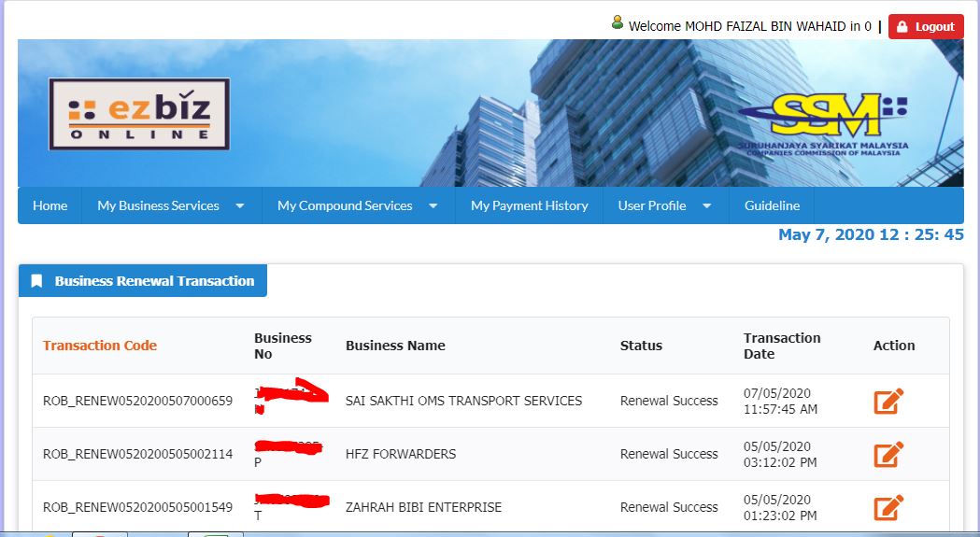The image size is (980, 537).
Task: Select the Business Renewal Transaction tab
Action: pyautogui.click(x=143, y=281)
